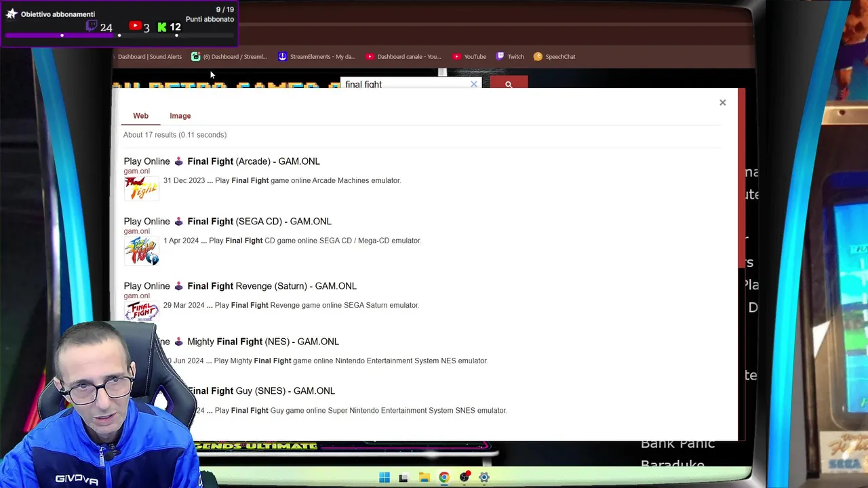The height and width of the screenshot is (488, 868).
Task: Open the Dashboard canale YouTube bookmark
Action: tap(403, 57)
